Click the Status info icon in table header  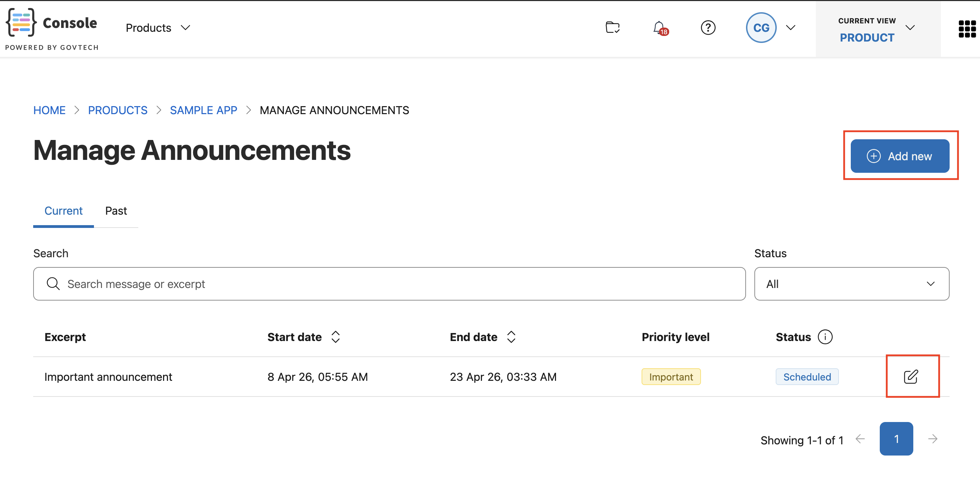pyautogui.click(x=825, y=337)
